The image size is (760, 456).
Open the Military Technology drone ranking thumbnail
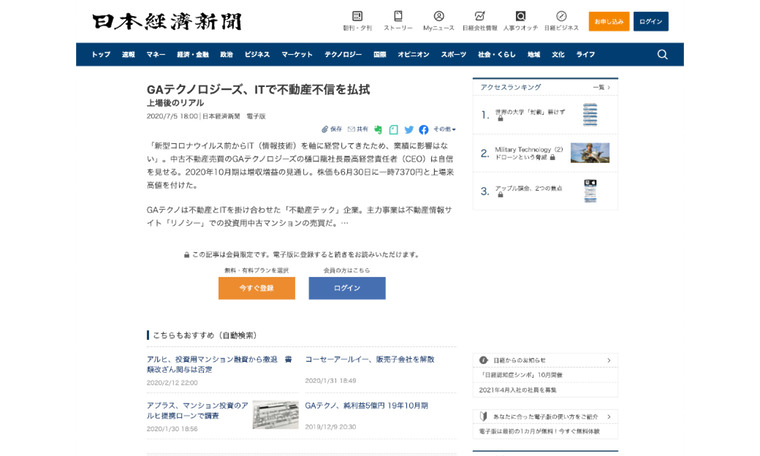point(589,153)
